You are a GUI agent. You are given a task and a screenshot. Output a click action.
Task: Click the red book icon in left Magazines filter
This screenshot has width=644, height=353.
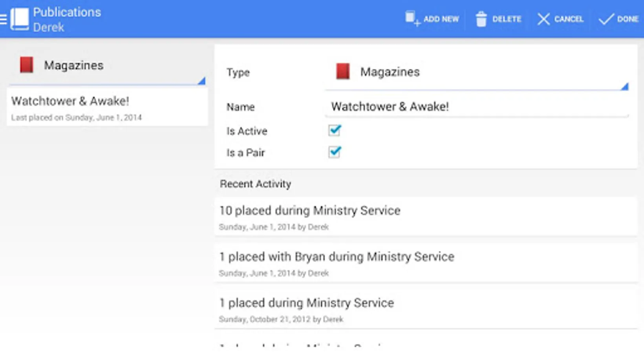point(27,65)
